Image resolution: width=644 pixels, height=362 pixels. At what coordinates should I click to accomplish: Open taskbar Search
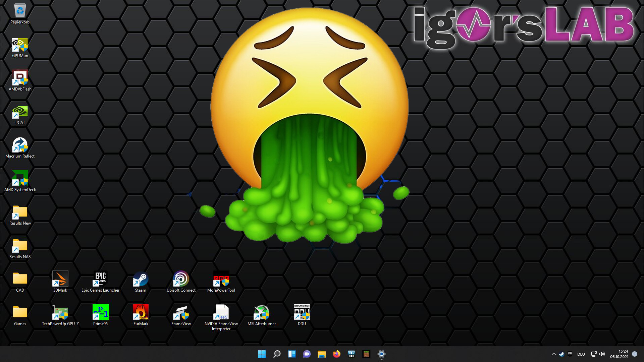point(277,354)
